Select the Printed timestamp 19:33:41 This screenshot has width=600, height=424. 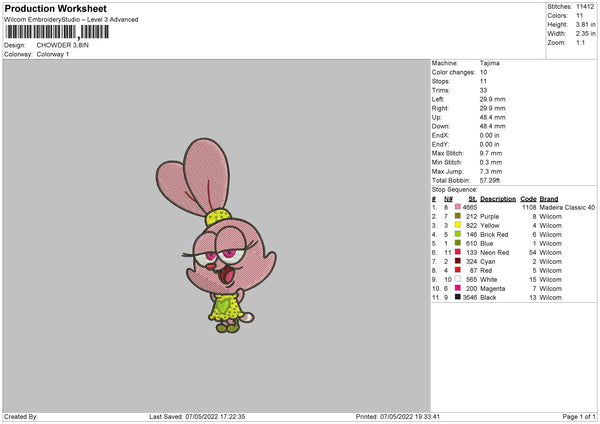pyautogui.click(x=424, y=417)
